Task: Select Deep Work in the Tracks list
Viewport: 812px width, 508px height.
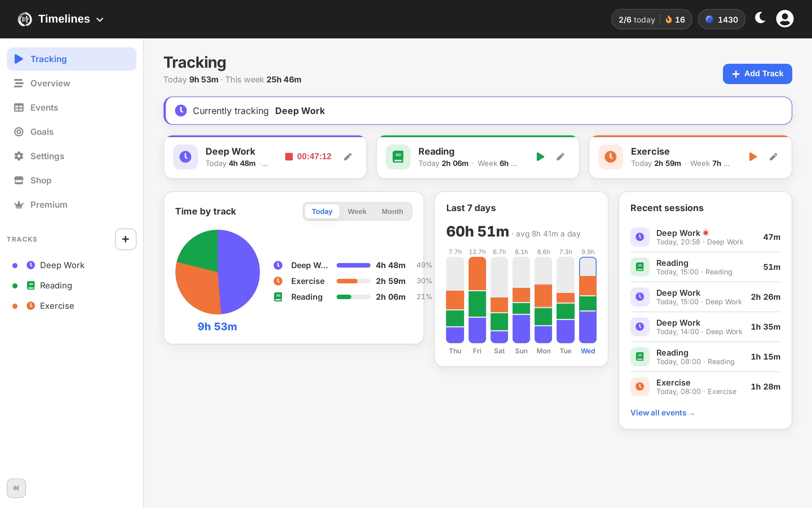Action: tap(71, 265)
